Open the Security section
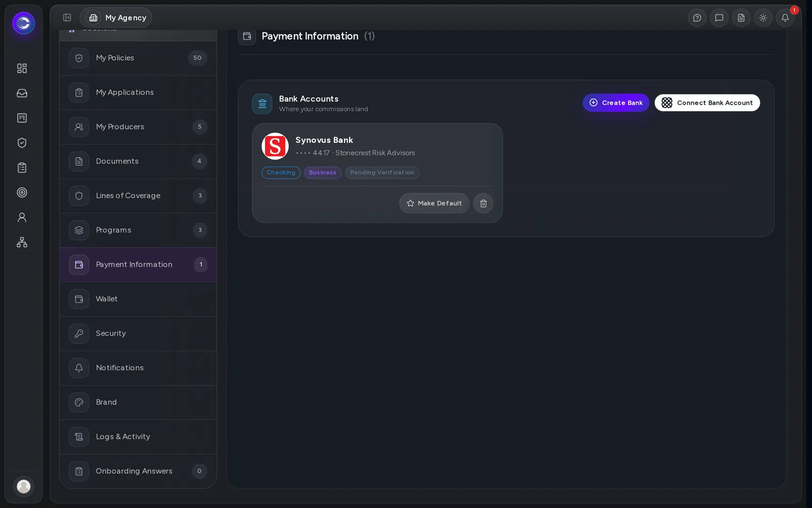Image resolution: width=812 pixels, height=508 pixels. click(138, 333)
